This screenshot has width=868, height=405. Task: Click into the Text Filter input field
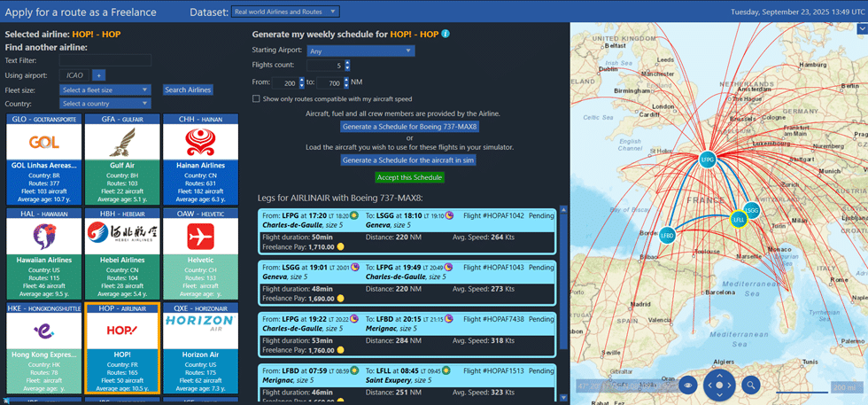click(105, 60)
